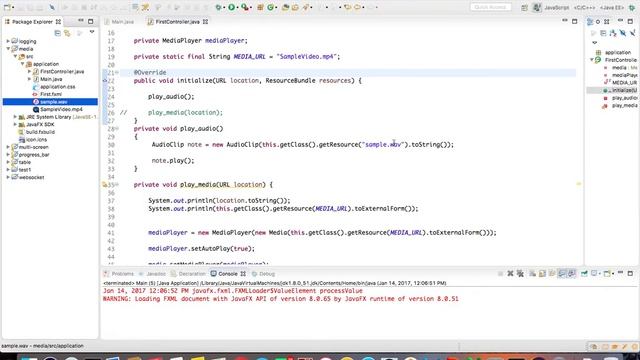Image resolution: width=640 pixels, height=360 pixels.
Task: Toggle Show Console on Standard Out
Action: (562, 273)
